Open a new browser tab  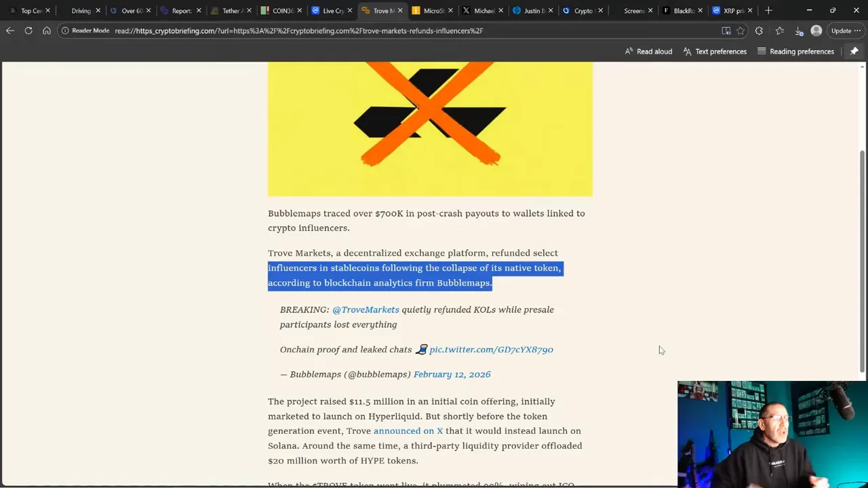pos(768,10)
